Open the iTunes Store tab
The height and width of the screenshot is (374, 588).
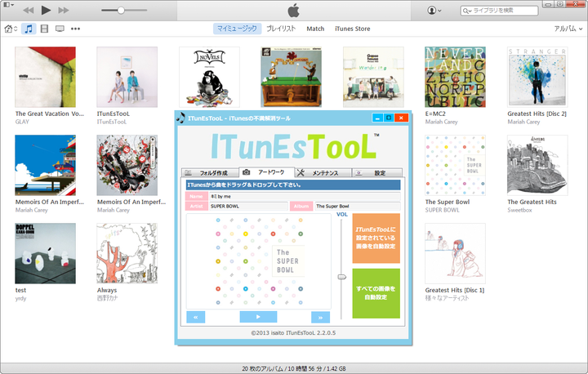(x=353, y=29)
